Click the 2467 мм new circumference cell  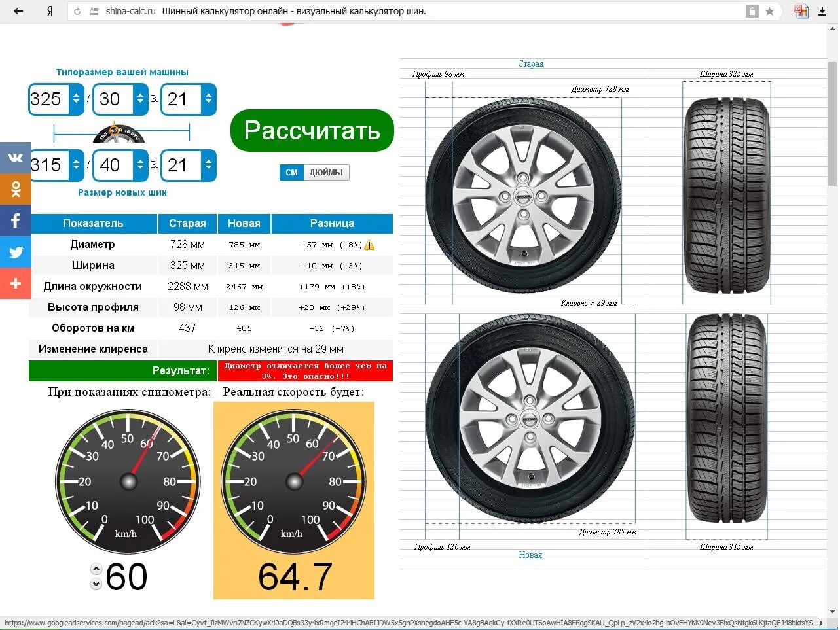click(244, 287)
